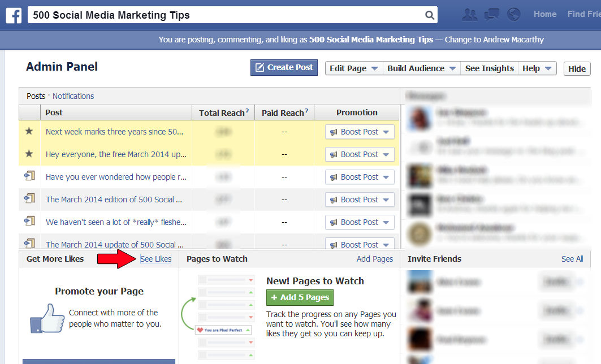Click the page icon beside 'Have you ever wondered' post
Viewport: 601px width, 364px height.
[29, 176]
